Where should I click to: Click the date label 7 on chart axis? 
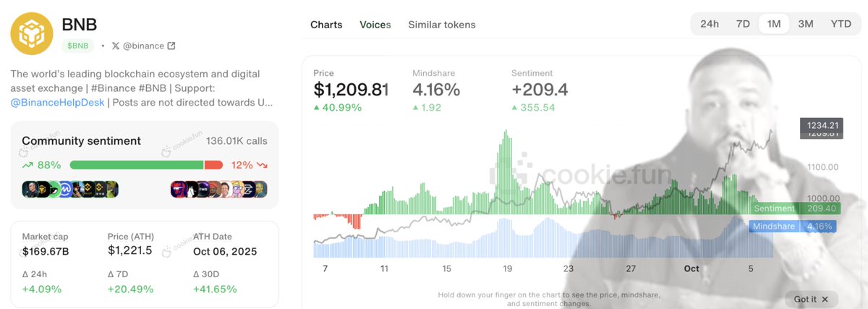point(325,268)
